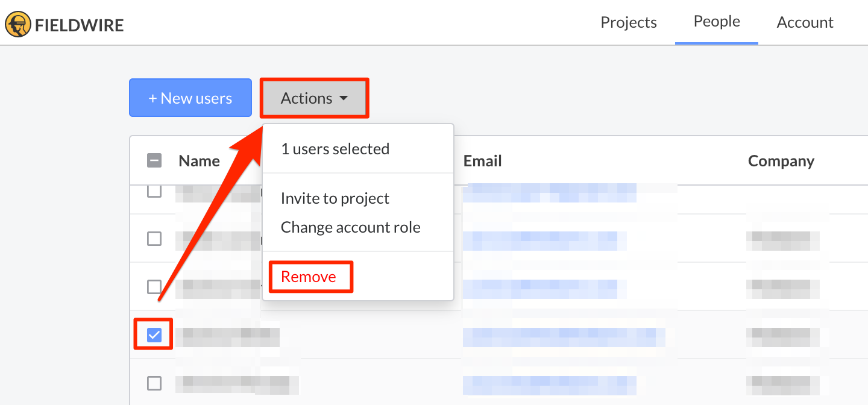
Task: Choose Remove from the Actions menu
Action: click(x=309, y=277)
